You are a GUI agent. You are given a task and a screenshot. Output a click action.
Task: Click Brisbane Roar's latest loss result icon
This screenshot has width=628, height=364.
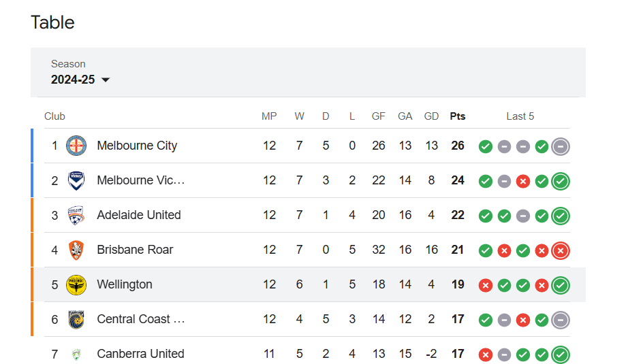click(561, 250)
